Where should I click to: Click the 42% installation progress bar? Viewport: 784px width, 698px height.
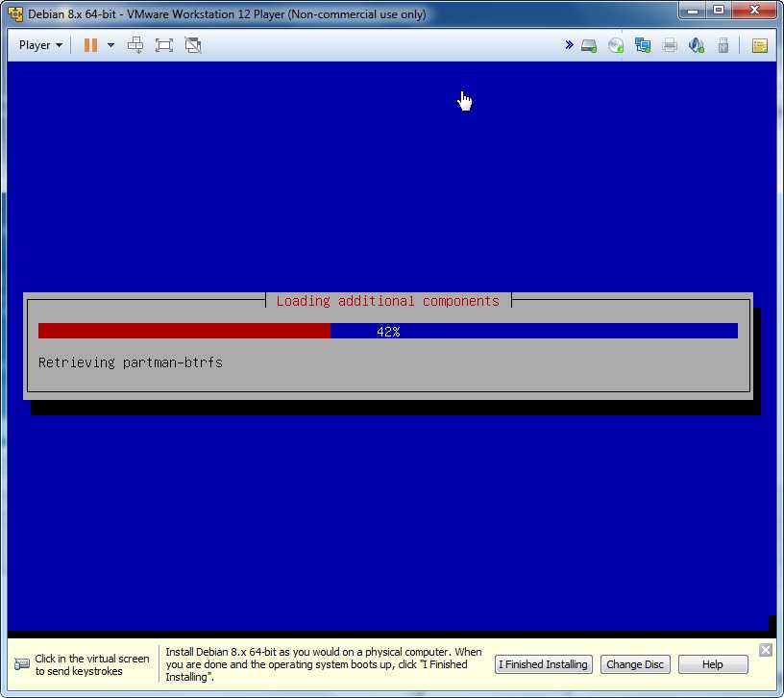[x=388, y=332]
